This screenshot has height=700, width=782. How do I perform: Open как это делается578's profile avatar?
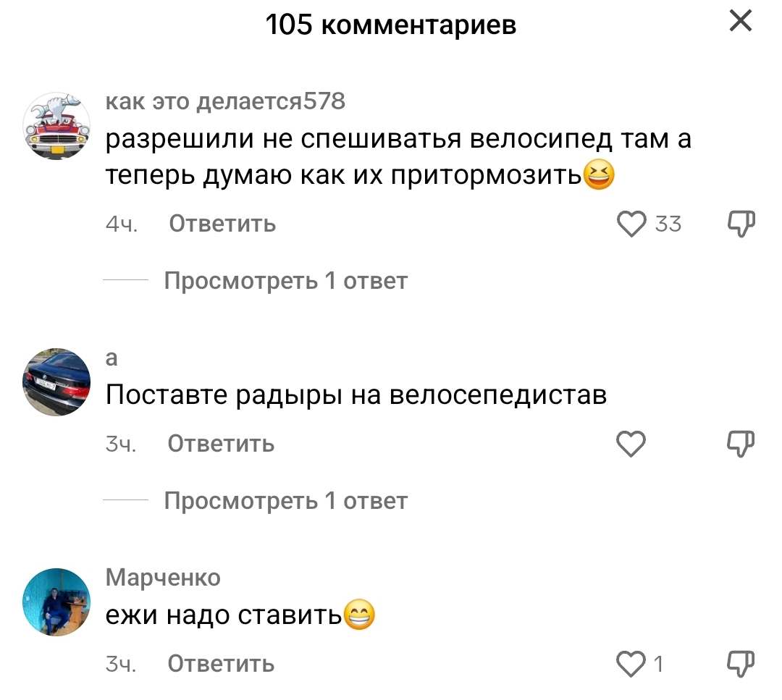[x=57, y=126]
